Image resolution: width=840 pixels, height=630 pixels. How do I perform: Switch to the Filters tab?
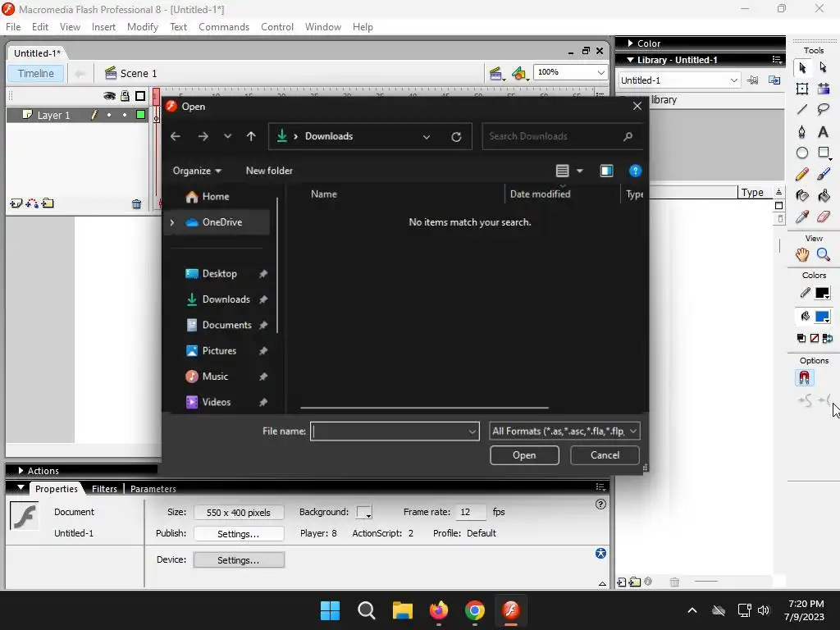tap(104, 489)
